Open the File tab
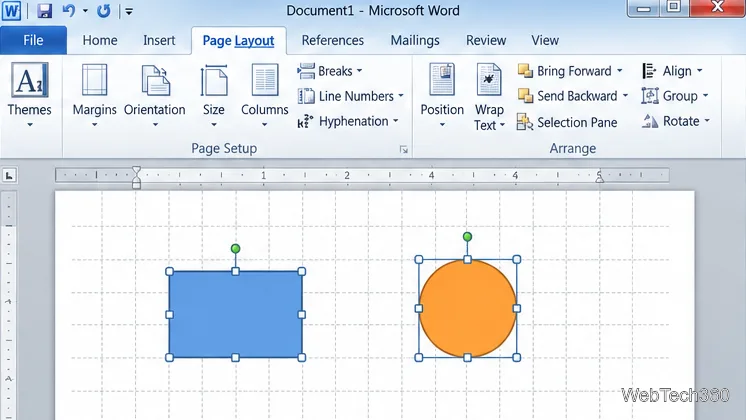This screenshot has width=746, height=420. pyautogui.click(x=33, y=40)
